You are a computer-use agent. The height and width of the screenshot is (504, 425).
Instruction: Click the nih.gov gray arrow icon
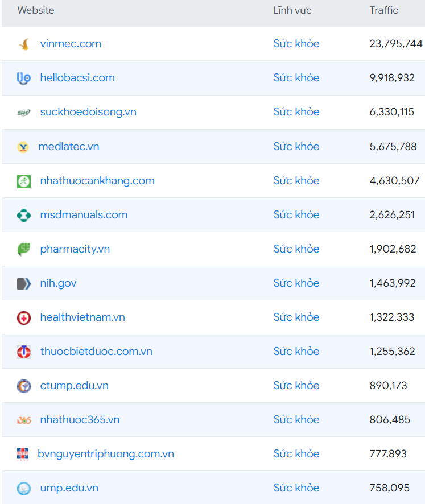point(24,283)
